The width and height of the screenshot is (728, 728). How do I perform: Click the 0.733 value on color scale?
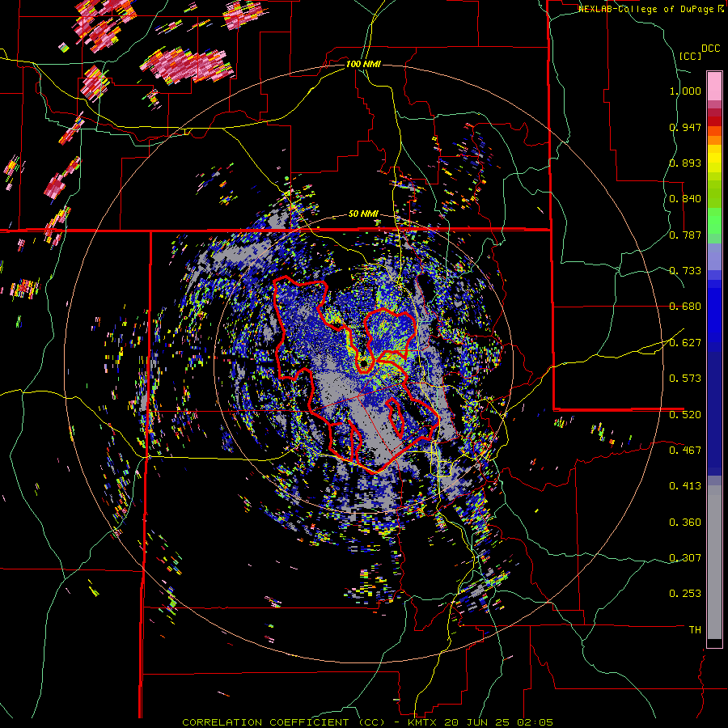685,271
